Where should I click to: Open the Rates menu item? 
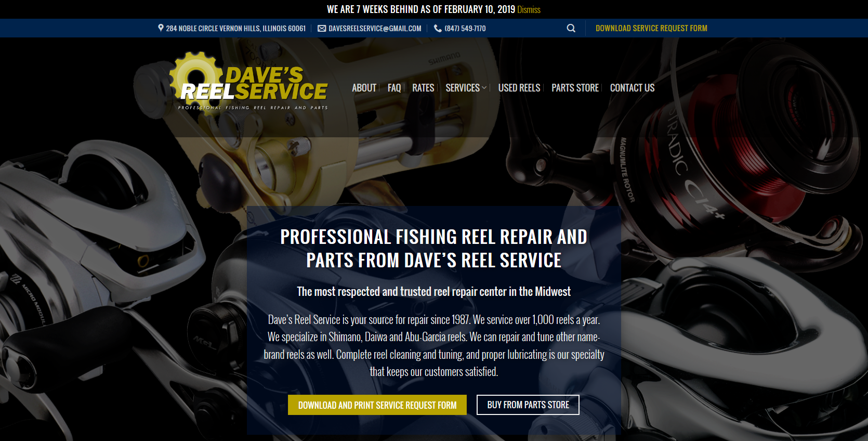(x=423, y=87)
